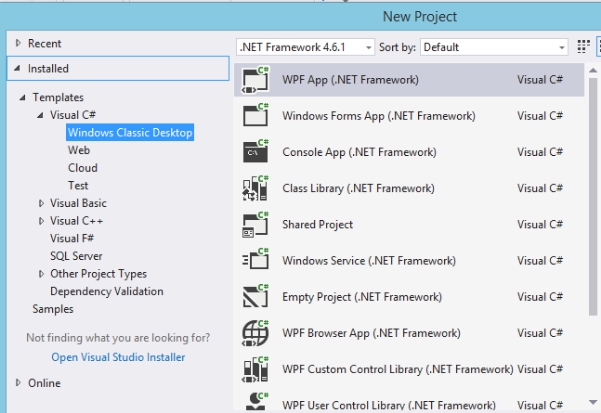Screen dimensions: 601x413
Task: Select the Test category
Action: point(78,185)
